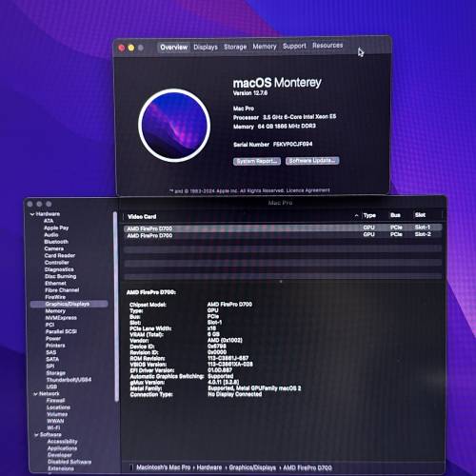This screenshot has height=476, width=476.
Task: Collapse the Software tree section
Action: coord(36,435)
